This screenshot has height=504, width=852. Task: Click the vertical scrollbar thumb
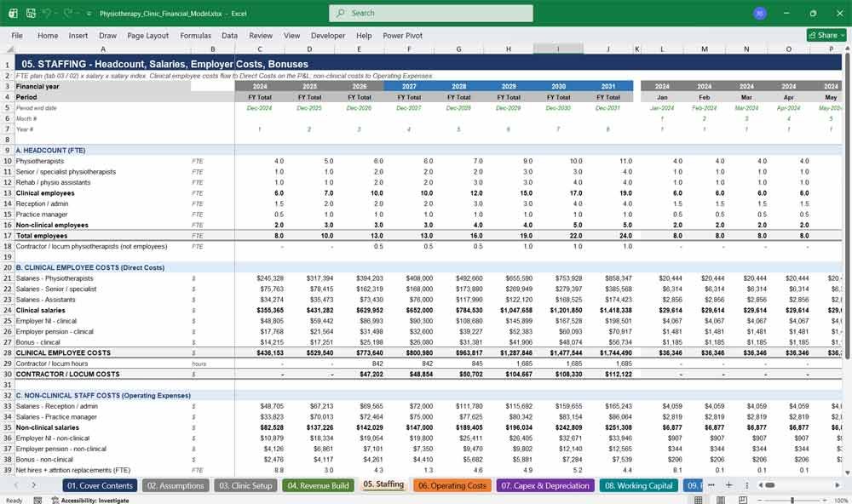[x=847, y=207]
